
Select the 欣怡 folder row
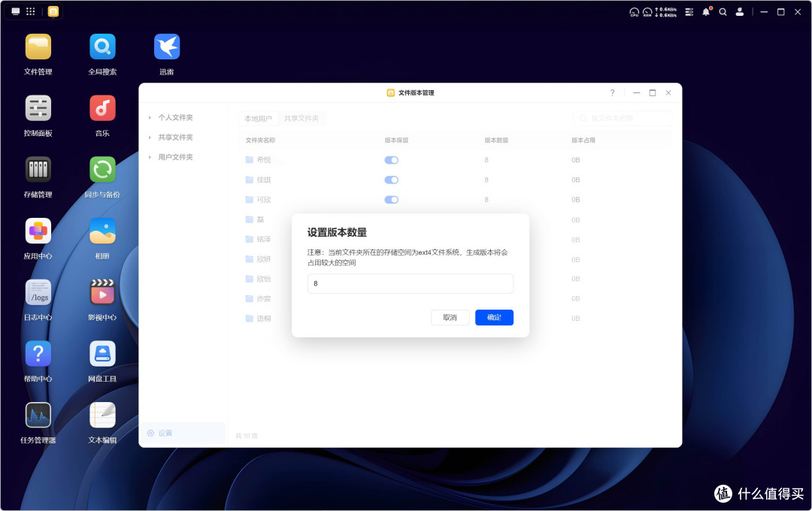click(x=455, y=279)
